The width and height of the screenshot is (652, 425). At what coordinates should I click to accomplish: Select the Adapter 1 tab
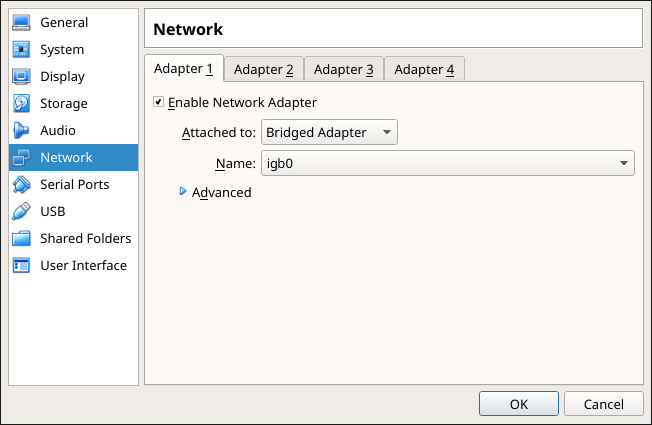tap(183, 69)
